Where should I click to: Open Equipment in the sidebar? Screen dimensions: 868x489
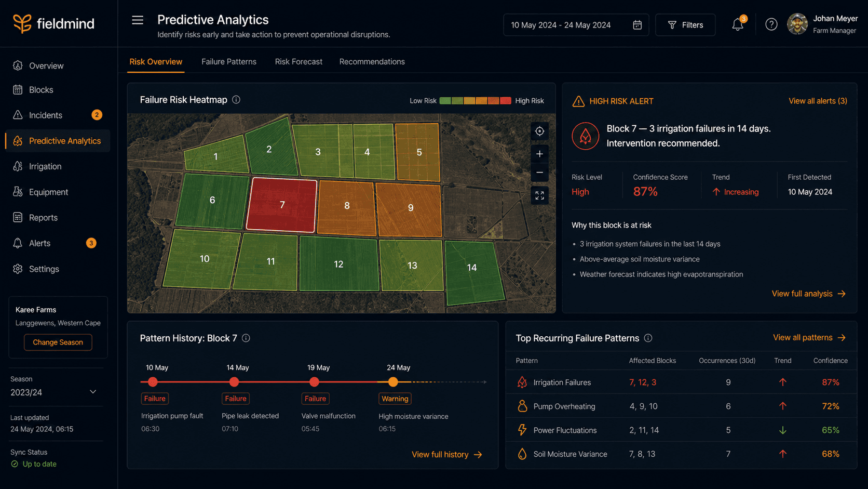coord(58,192)
